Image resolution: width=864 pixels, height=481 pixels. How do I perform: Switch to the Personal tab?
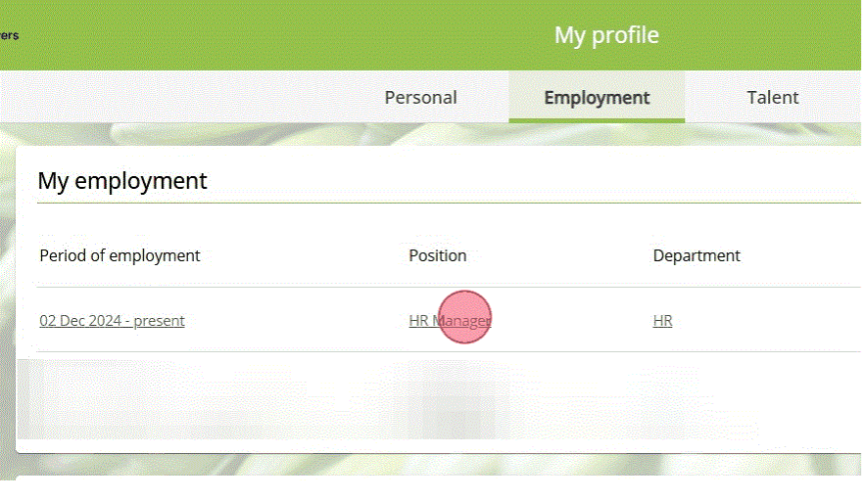[x=420, y=97]
